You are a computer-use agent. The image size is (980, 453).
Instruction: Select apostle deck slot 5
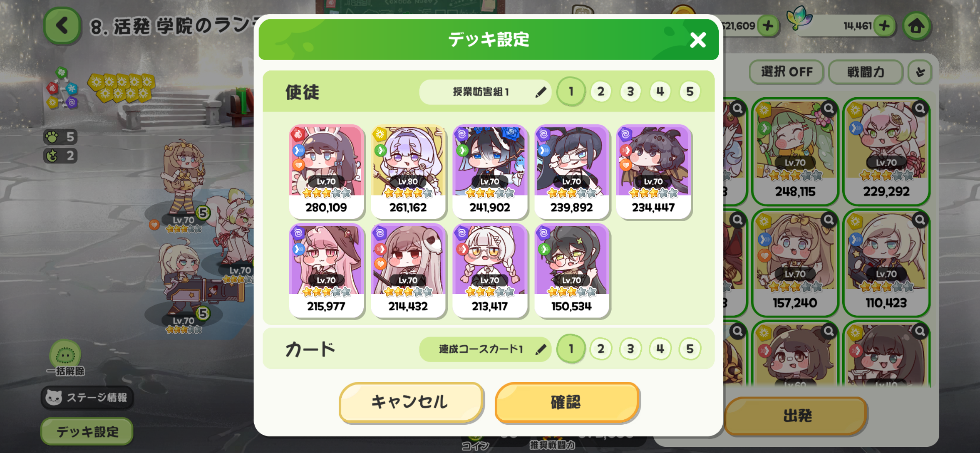point(690,92)
